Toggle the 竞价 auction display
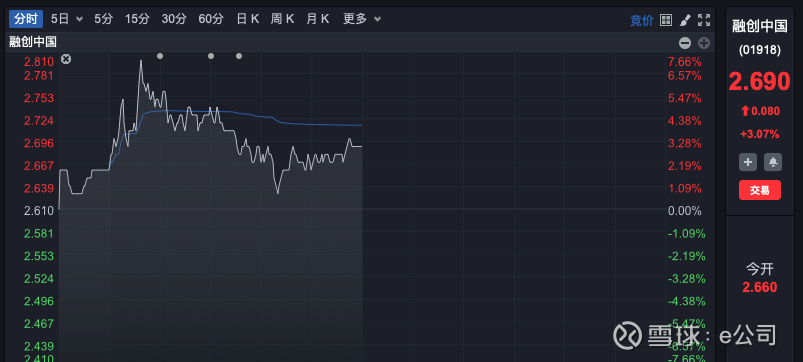Viewport: 803px width, 362px height. [x=642, y=20]
